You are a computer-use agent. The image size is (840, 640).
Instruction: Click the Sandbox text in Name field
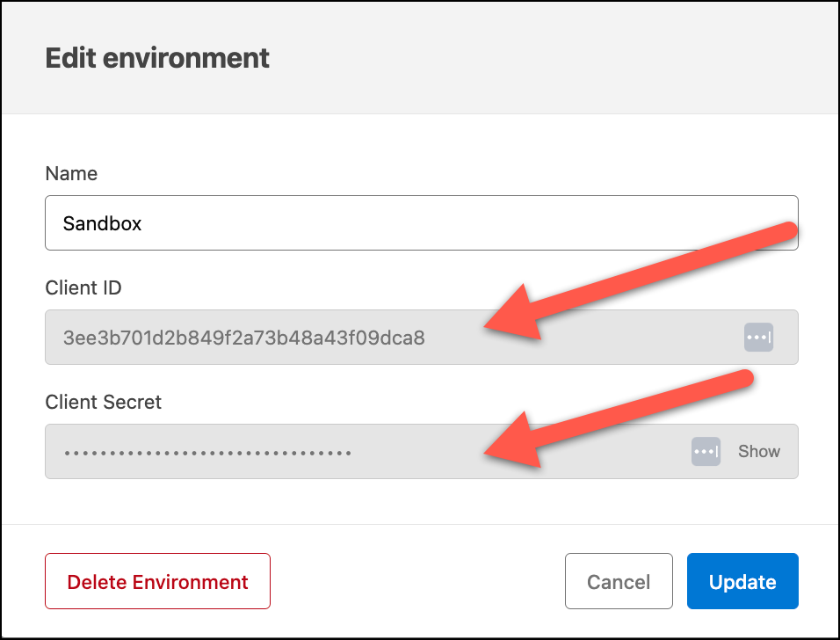pyautogui.click(x=102, y=223)
